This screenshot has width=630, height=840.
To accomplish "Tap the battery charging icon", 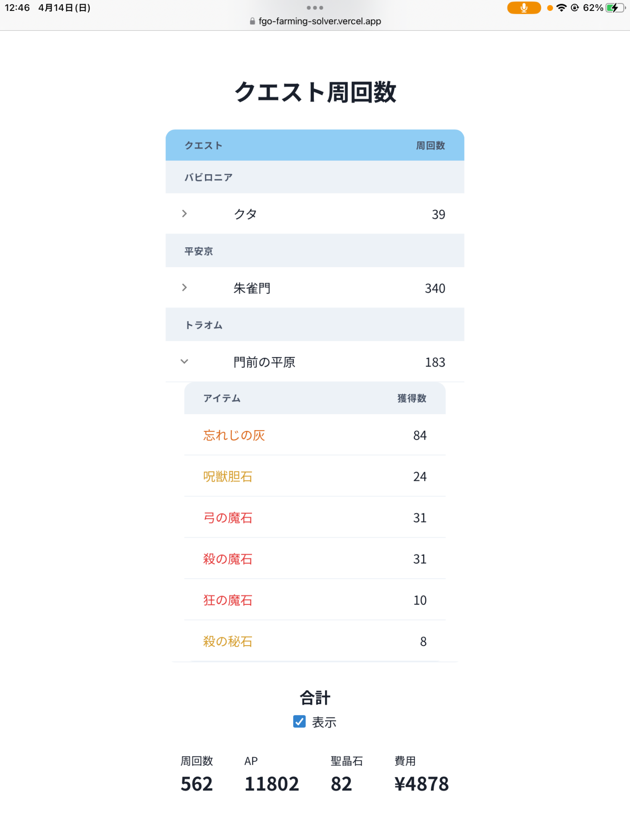I will pyautogui.click(x=615, y=8).
